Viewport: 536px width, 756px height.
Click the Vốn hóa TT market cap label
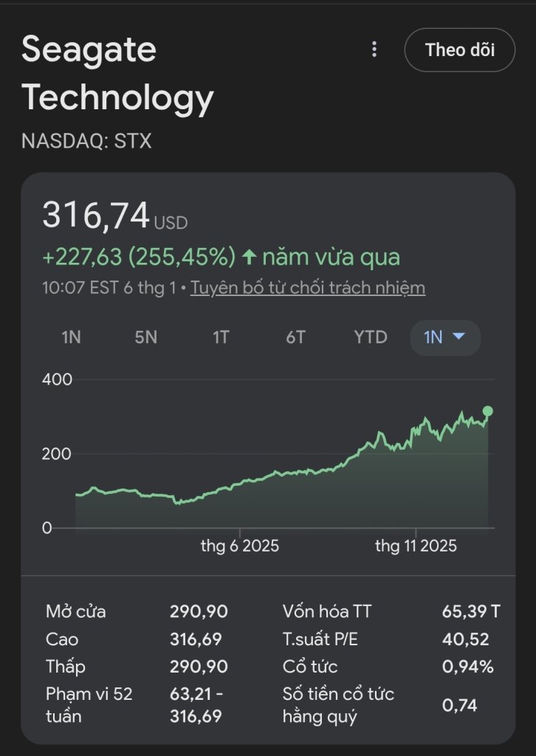click(x=327, y=611)
